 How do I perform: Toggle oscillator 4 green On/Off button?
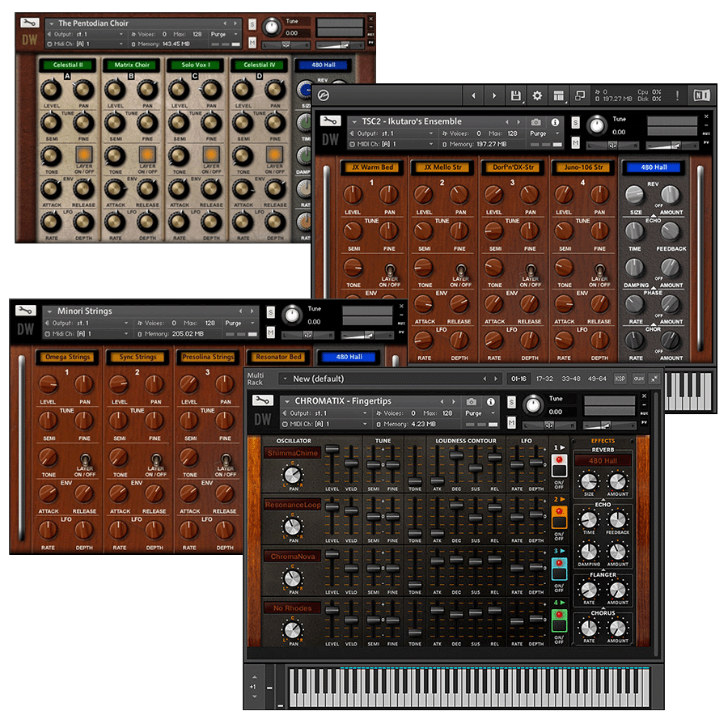(x=559, y=620)
